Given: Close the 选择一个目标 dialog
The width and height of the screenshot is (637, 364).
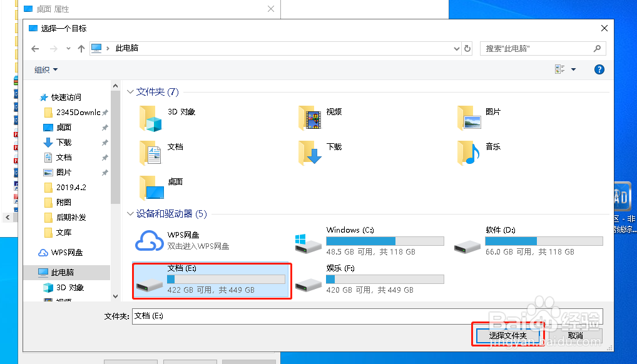Looking at the screenshot, I should 604,28.
